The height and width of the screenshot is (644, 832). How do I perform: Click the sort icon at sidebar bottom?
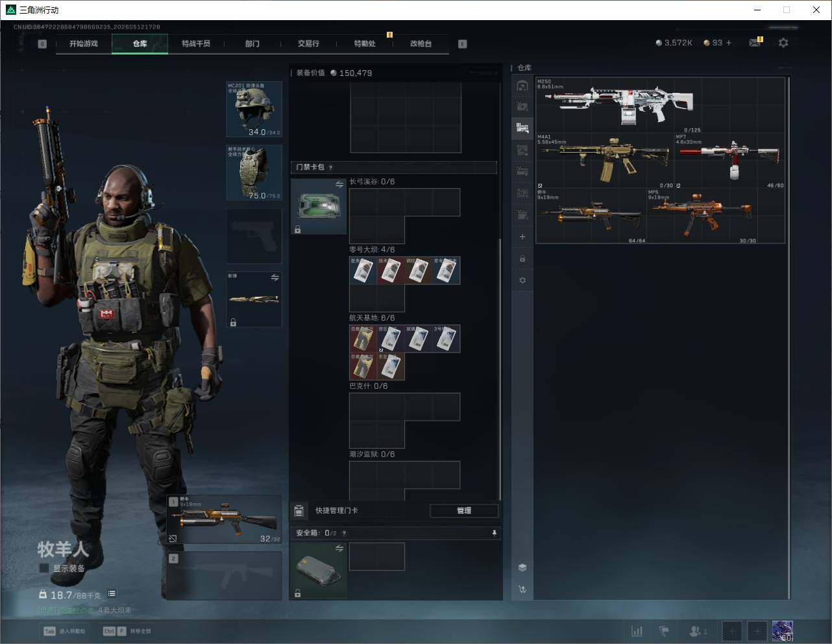[522, 589]
